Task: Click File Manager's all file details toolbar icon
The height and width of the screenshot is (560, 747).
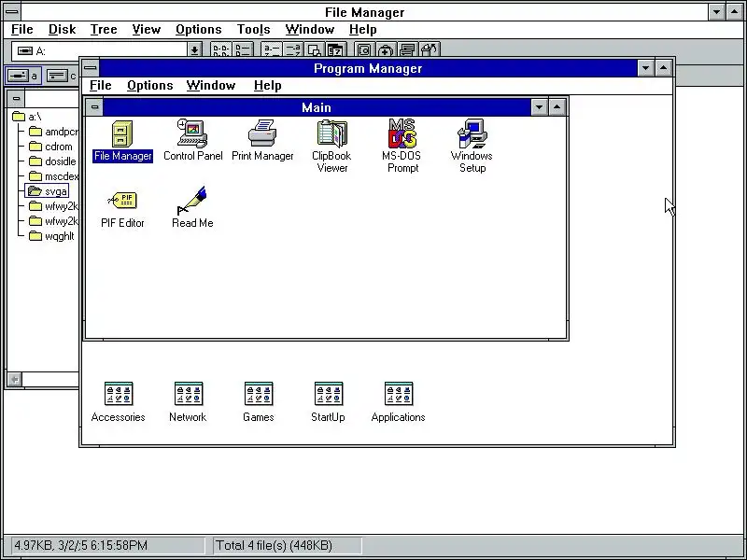Action: click(x=243, y=49)
